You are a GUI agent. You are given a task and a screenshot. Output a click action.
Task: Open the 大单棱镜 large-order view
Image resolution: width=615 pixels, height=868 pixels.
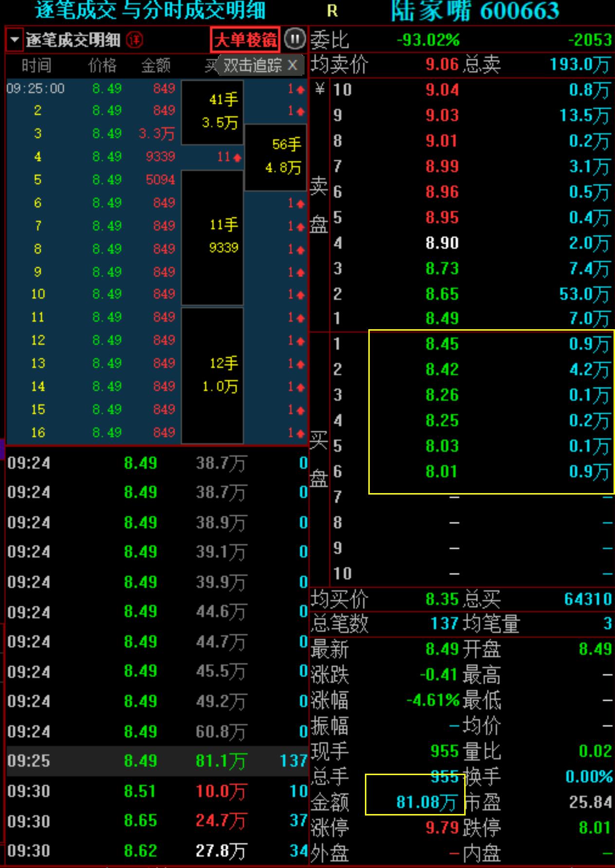(245, 39)
